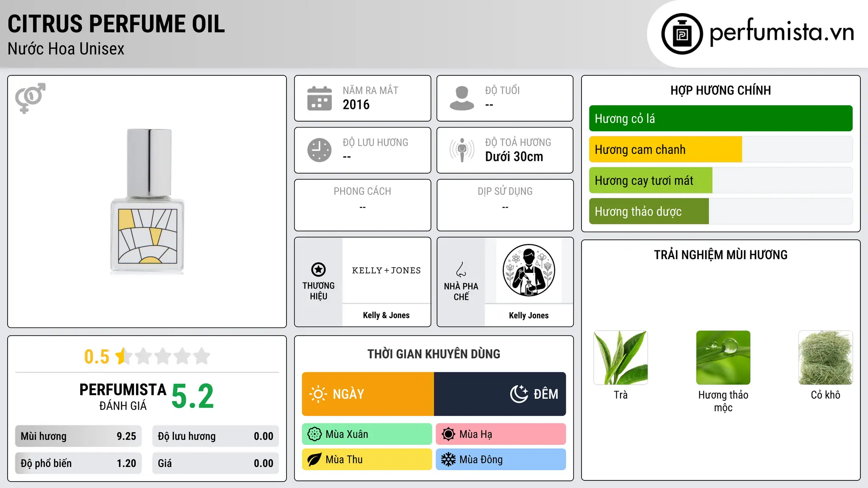Click the unisex gender symbol icon
Image resolution: width=868 pixels, height=488 pixels.
[x=30, y=98]
